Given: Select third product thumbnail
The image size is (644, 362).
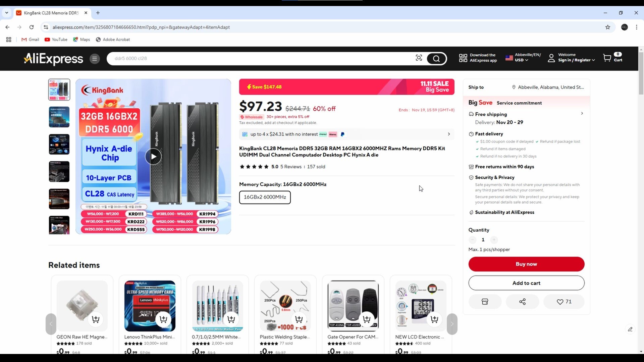Looking at the screenshot, I should (59, 144).
